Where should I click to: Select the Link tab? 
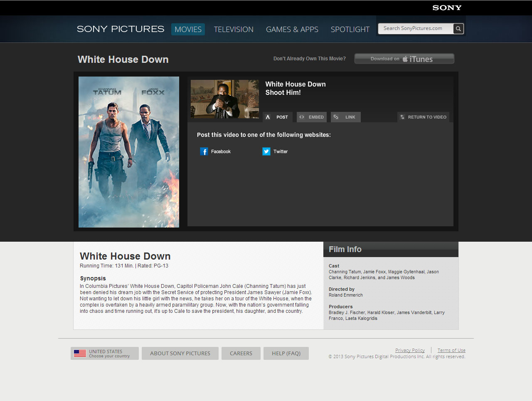pyautogui.click(x=346, y=117)
